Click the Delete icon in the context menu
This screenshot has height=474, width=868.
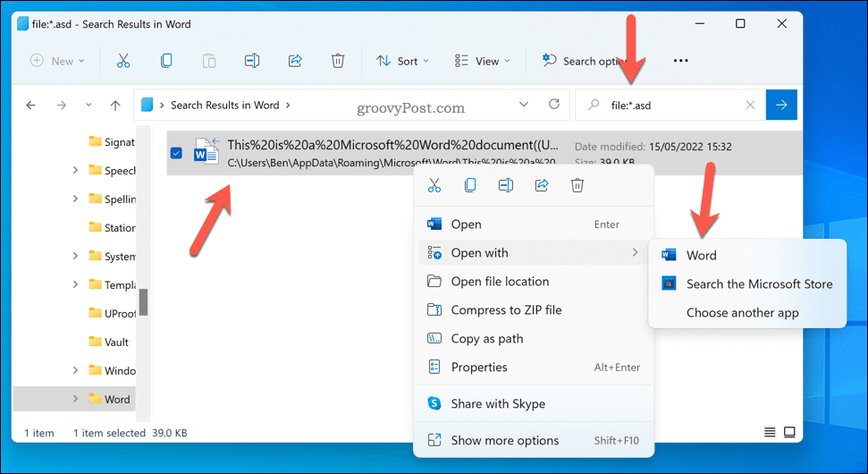point(577,185)
